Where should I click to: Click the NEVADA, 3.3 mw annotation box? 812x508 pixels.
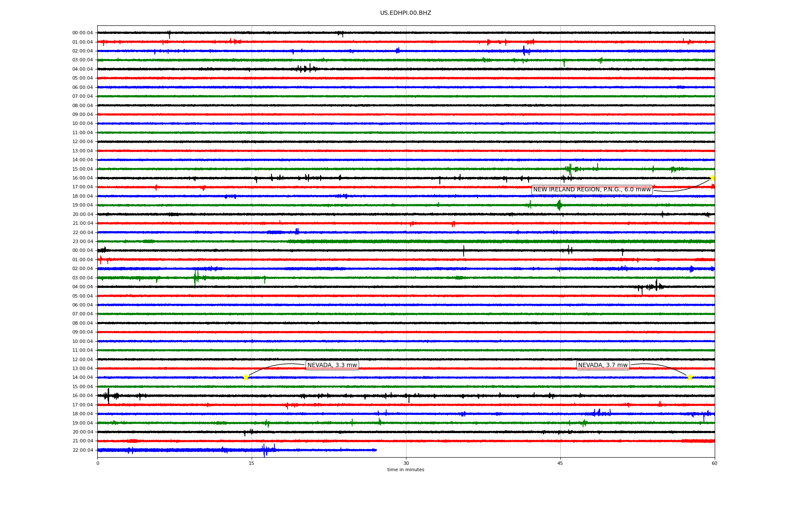tap(332, 365)
